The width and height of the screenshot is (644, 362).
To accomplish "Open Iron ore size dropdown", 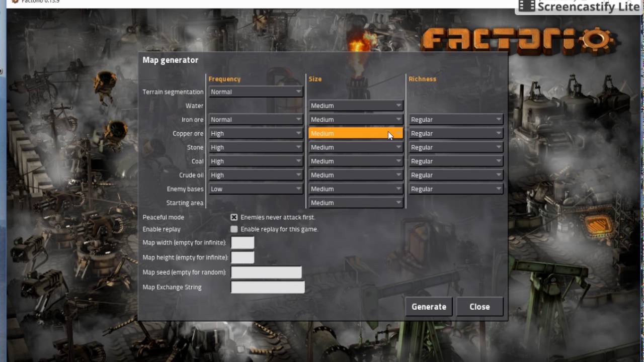I will (x=356, y=120).
